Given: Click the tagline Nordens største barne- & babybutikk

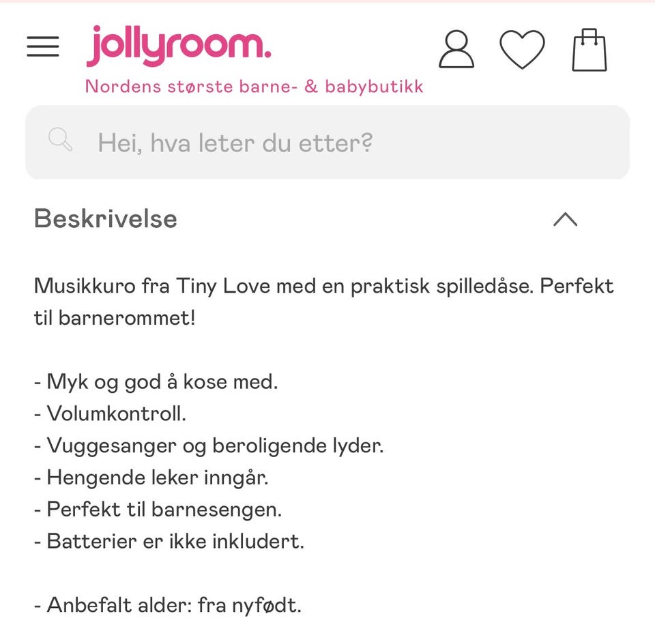Looking at the screenshot, I should [x=254, y=86].
